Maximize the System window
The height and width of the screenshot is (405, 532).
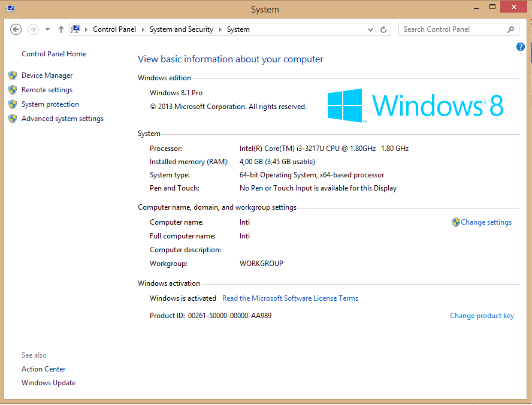[x=492, y=7]
